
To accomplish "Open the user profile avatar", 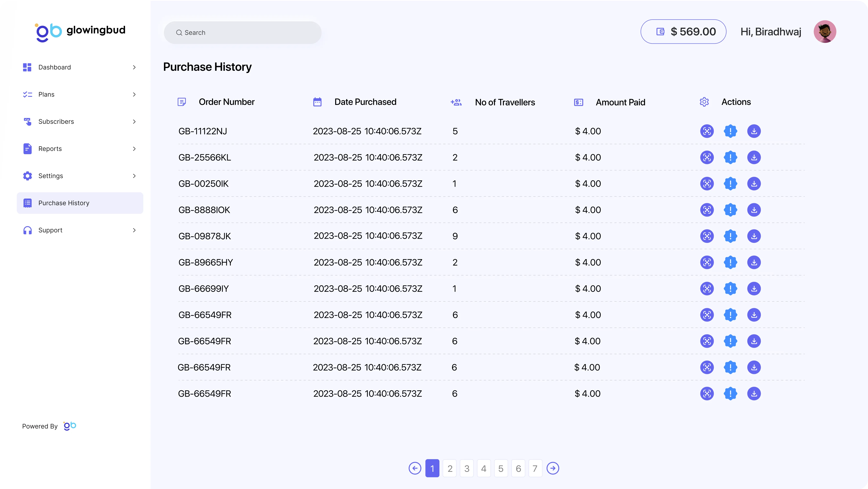I will pyautogui.click(x=825, y=32).
